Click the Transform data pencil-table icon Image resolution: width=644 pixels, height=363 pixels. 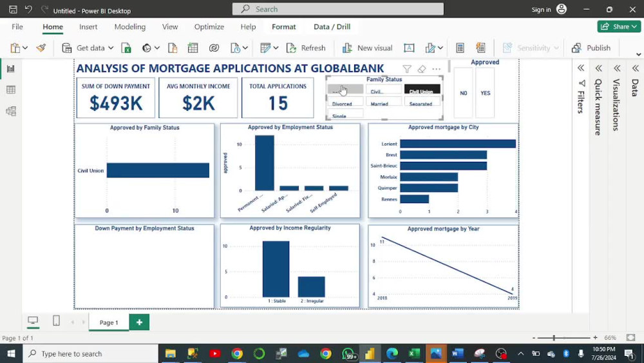click(x=265, y=48)
